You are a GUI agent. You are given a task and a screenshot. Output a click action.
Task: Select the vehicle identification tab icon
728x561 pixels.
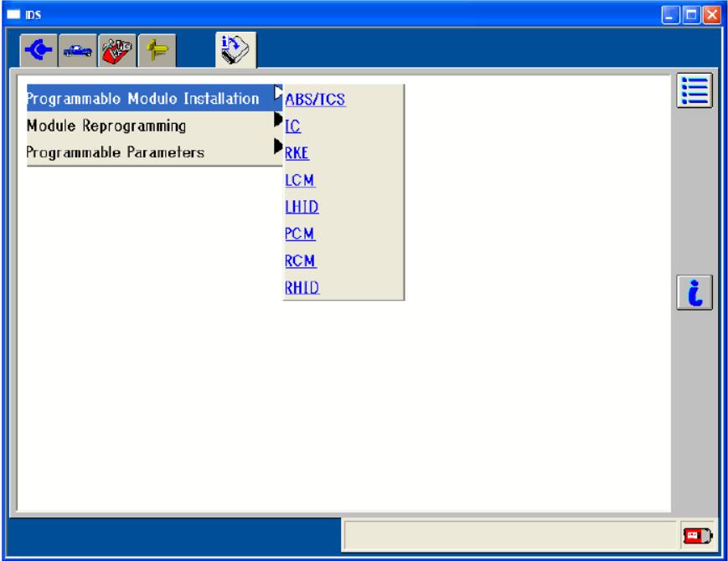tap(78, 50)
